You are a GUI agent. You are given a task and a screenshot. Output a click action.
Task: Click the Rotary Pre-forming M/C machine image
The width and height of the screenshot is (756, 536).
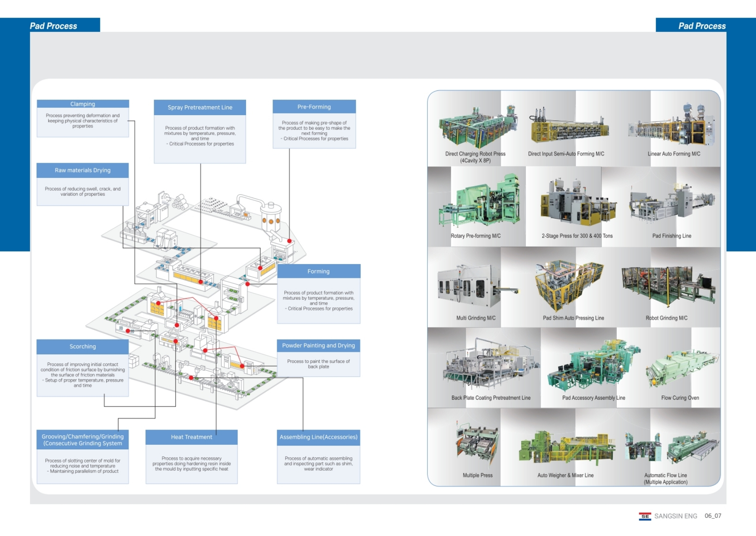[x=480, y=203]
